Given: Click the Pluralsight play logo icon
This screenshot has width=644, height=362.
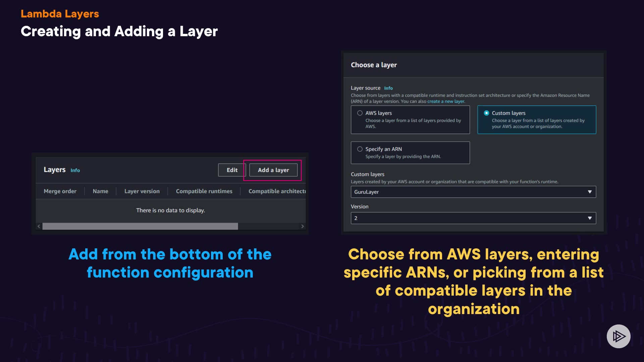Looking at the screenshot, I should (x=619, y=336).
